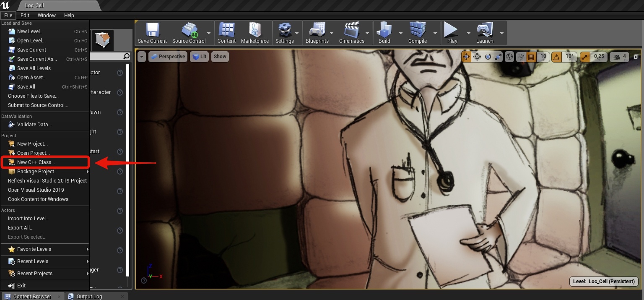Viewport: 644px width, 300px height.
Task: Expand the arrow next to Build
Action: pyautogui.click(x=400, y=33)
